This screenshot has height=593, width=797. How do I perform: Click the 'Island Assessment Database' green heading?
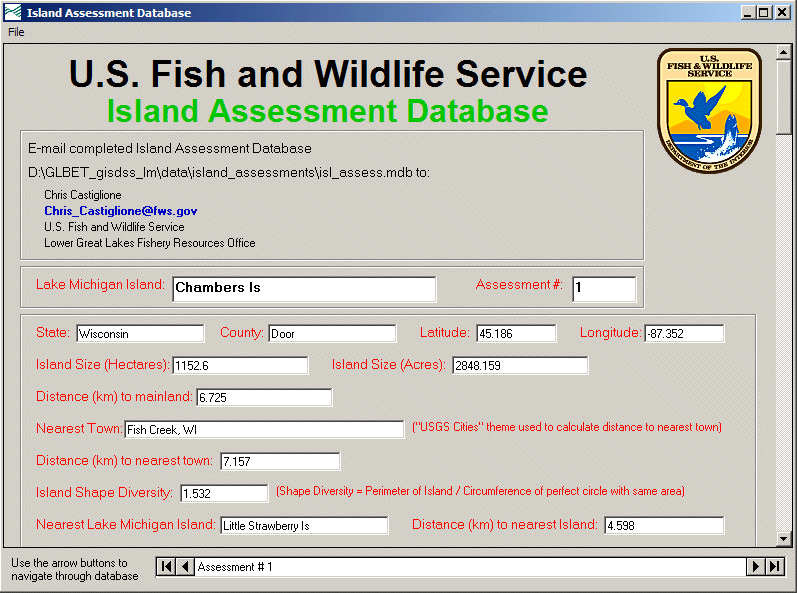(327, 110)
